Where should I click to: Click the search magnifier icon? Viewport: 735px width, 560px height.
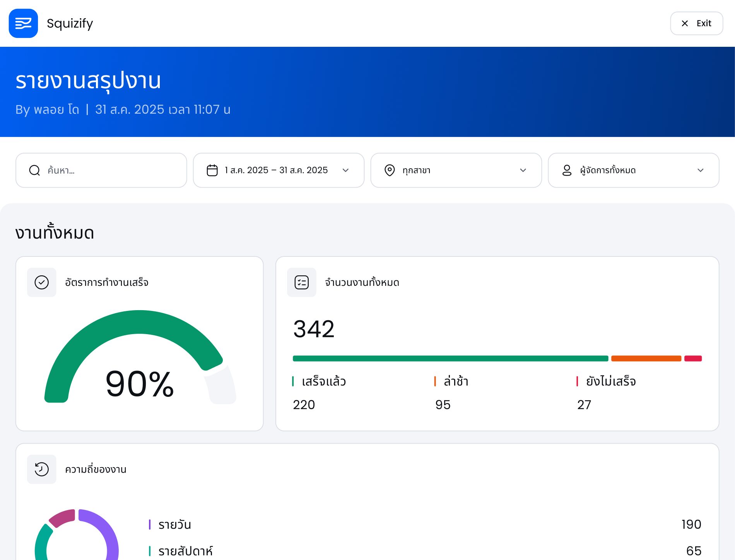point(34,170)
